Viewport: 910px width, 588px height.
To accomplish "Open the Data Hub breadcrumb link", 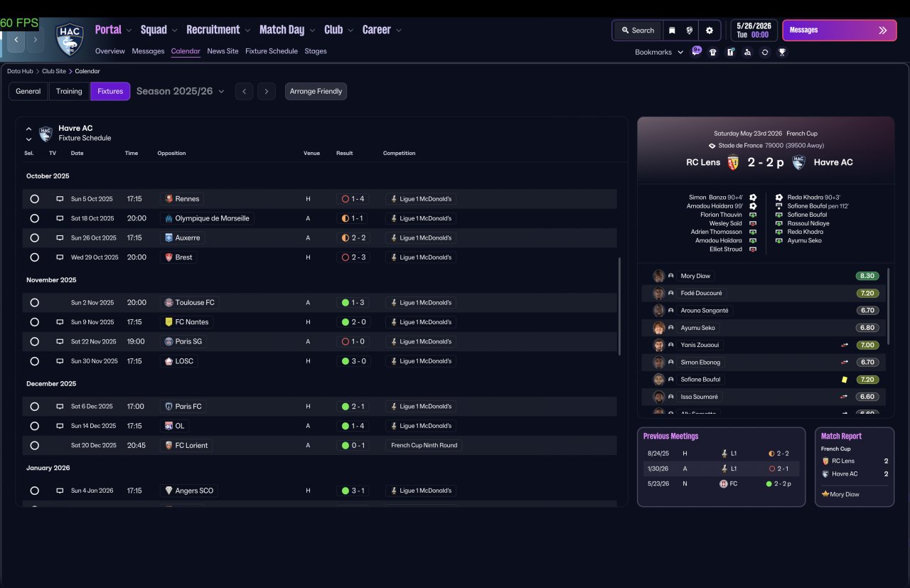I will click(20, 71).
